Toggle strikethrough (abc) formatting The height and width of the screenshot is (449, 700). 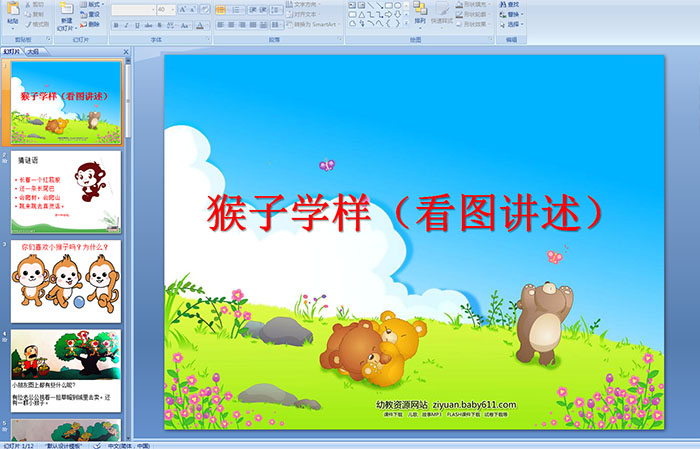click(x=148, y=25)
